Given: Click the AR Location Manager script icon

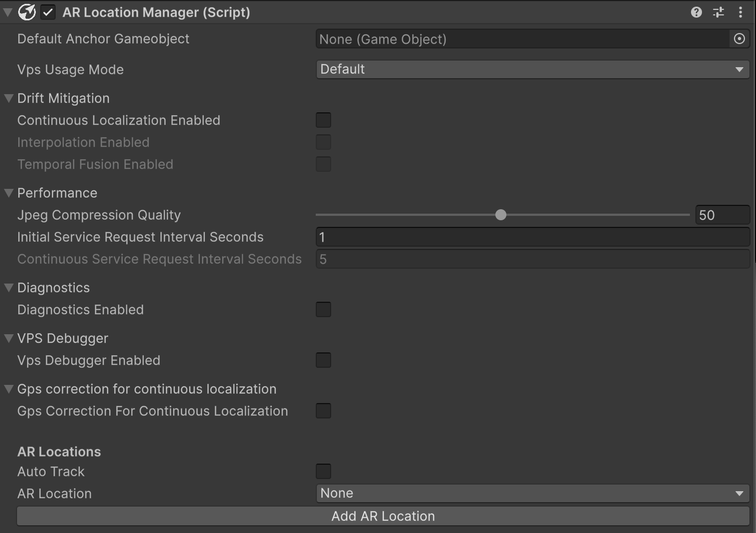Looking at the screenshot, I should pyautogui.click(x=26, y=12).
